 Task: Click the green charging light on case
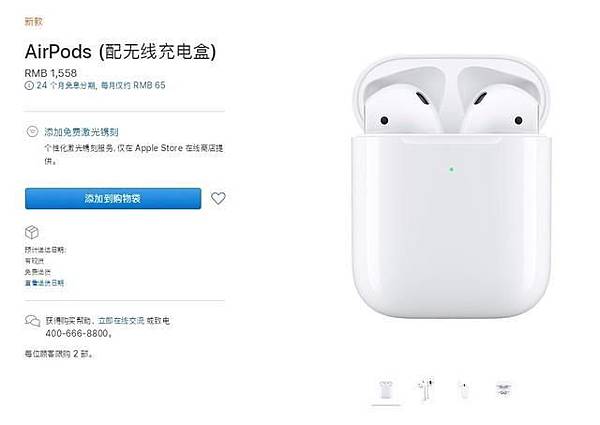[x=452, y=169]
